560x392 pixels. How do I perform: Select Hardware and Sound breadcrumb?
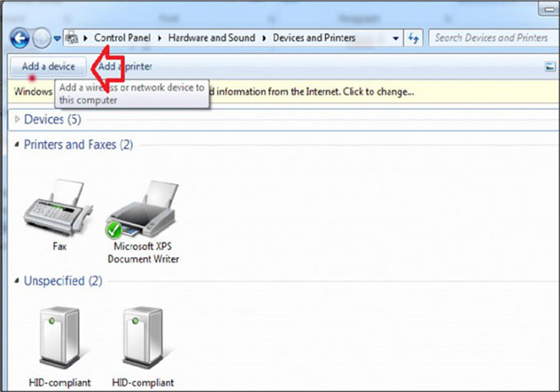pos(213,38)
